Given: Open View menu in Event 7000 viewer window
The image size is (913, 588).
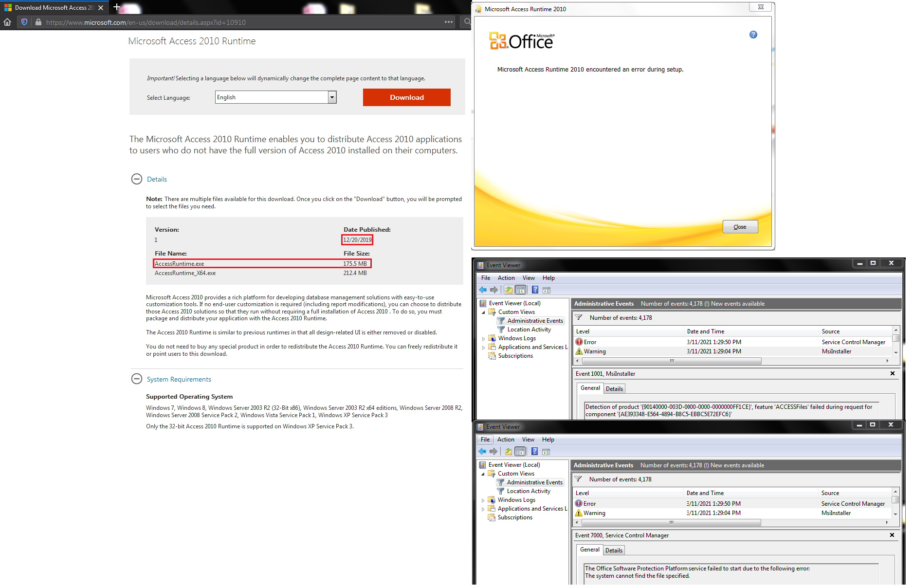Looking at the screenshot, I should [x=528, y=440].
